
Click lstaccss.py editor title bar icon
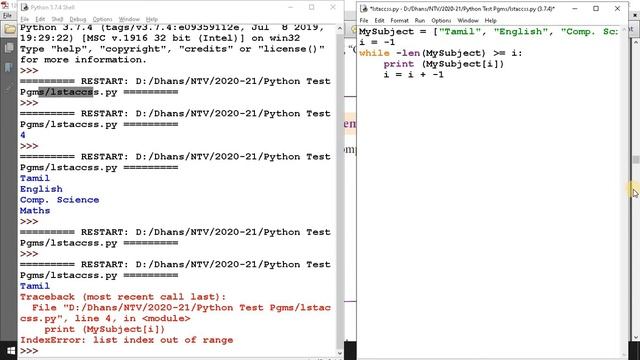coord(363,8)
